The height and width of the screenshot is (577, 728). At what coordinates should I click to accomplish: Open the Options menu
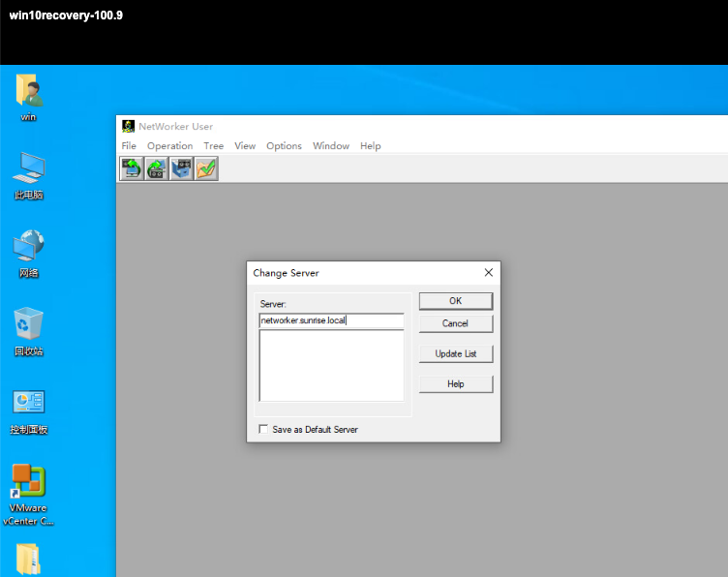tap(284, 146)
